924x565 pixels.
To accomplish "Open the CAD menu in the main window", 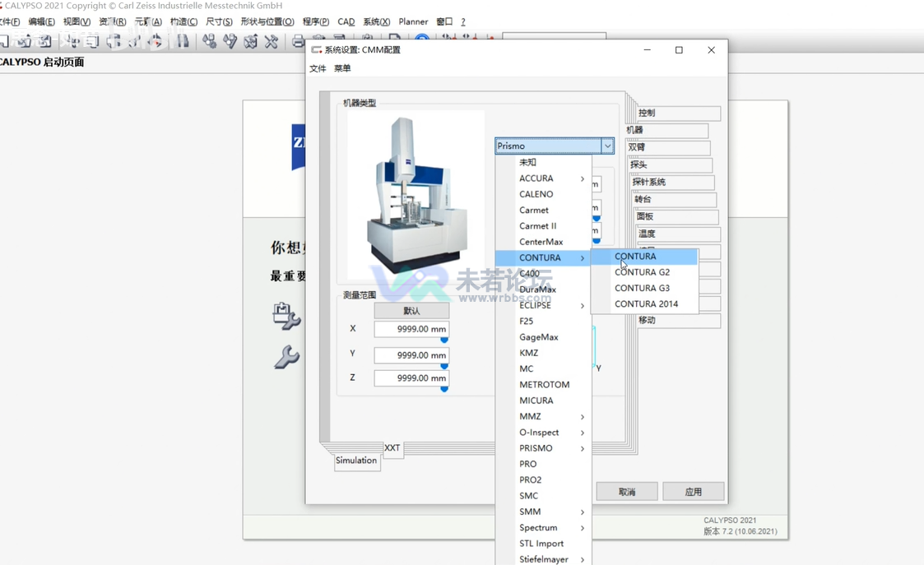I will coord(346,22).
